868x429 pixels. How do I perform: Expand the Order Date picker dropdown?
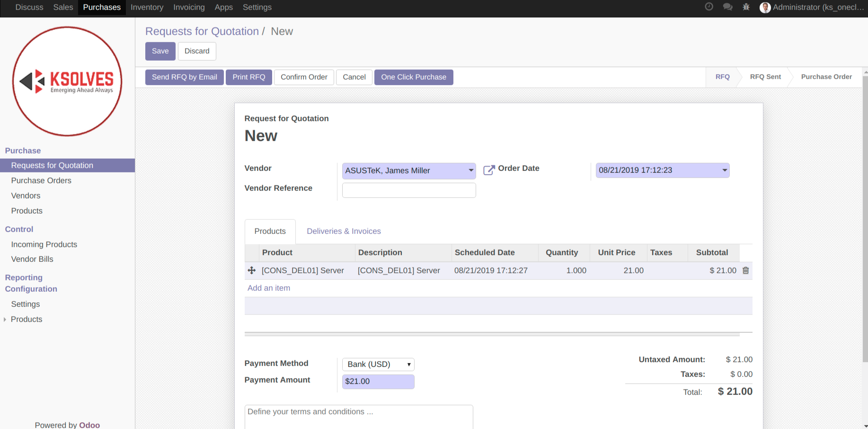tap(724, 170)
